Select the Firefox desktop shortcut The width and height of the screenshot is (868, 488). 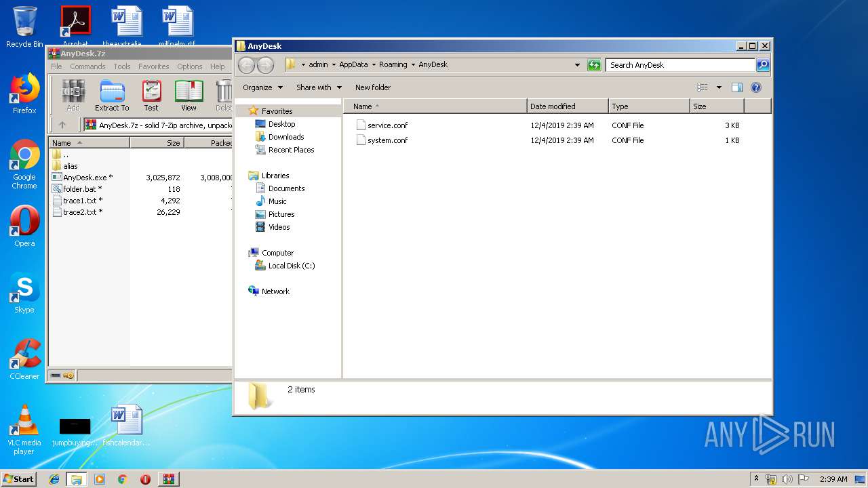[x=24, y=94]
